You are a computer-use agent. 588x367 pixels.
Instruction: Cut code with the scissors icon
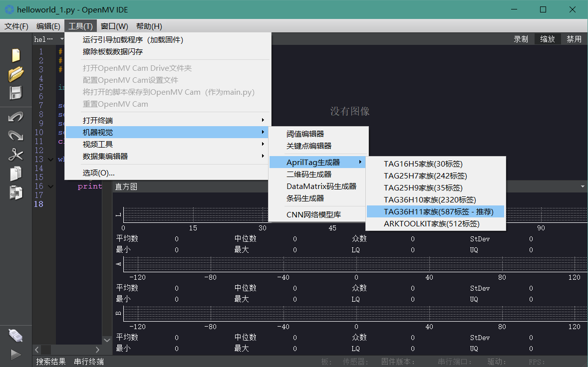15,155
